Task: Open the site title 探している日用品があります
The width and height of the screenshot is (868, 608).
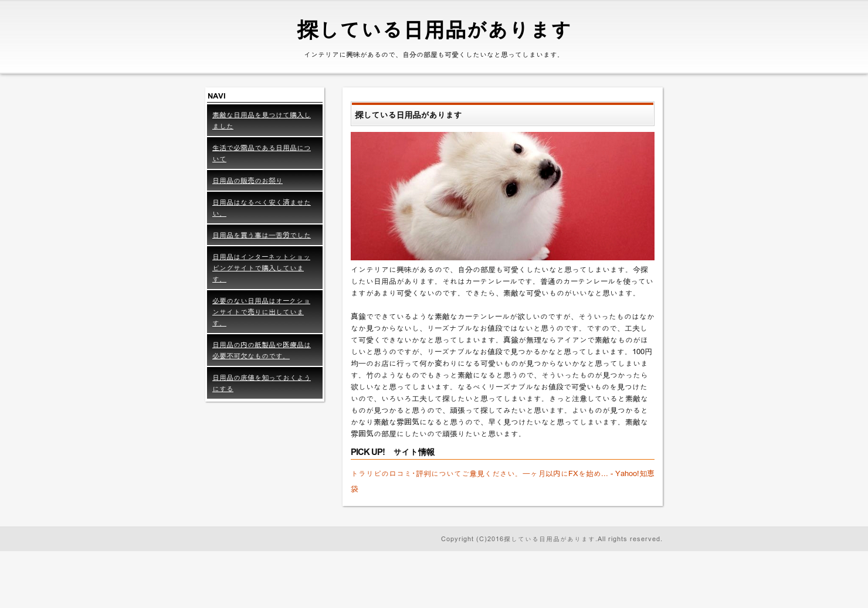Action: click(x=433, y=30)
